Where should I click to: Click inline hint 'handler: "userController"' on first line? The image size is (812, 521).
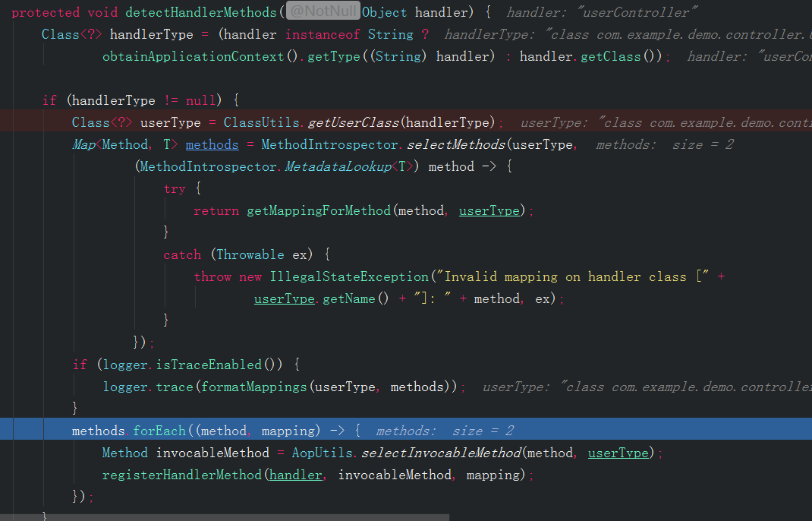coord(602,12)
